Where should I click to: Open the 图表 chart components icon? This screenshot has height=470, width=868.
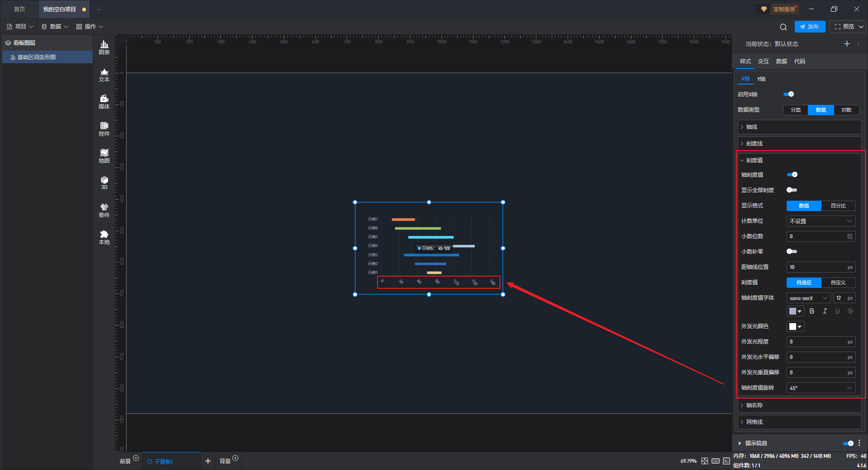104,47
